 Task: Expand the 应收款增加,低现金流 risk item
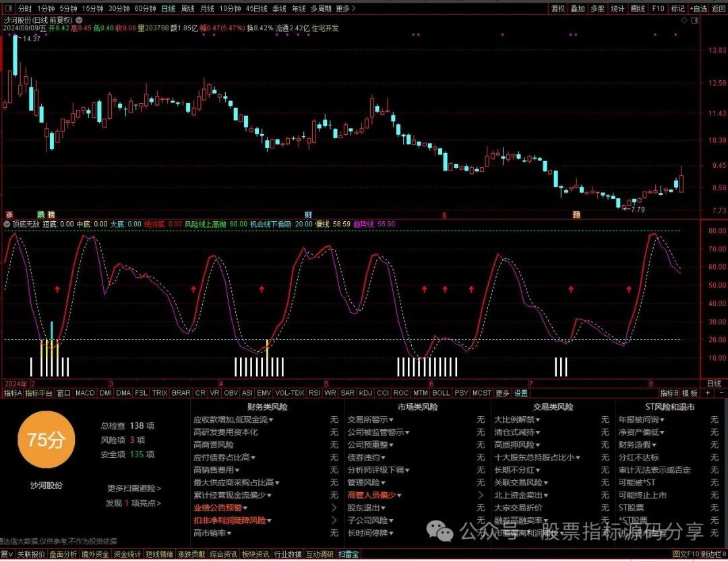[233, 419]
